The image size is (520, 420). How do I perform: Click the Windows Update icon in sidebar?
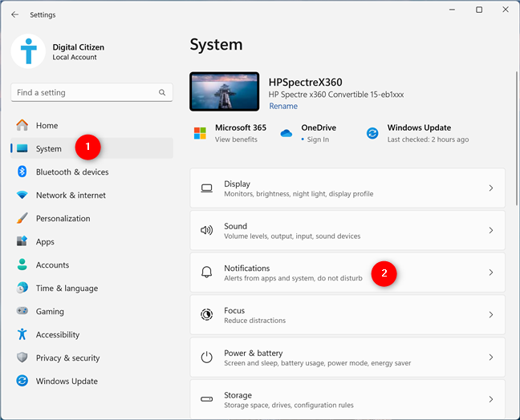[x=22, y=381]
